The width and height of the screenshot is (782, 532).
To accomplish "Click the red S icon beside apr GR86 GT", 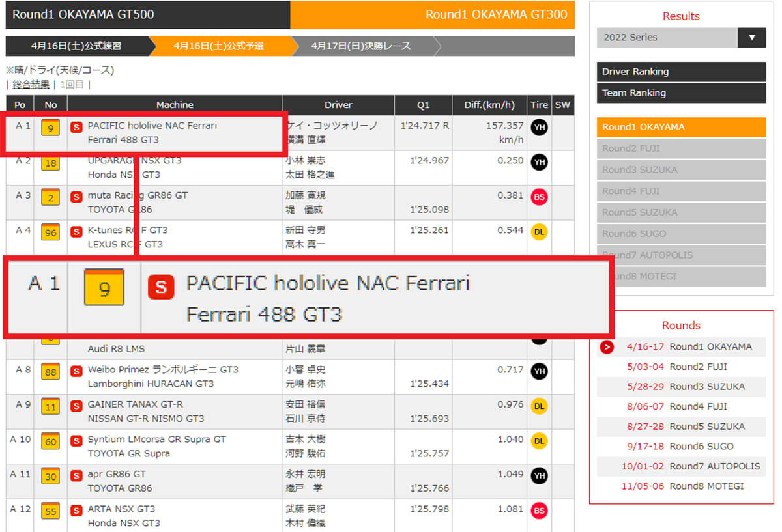I will tap(76, 475).
